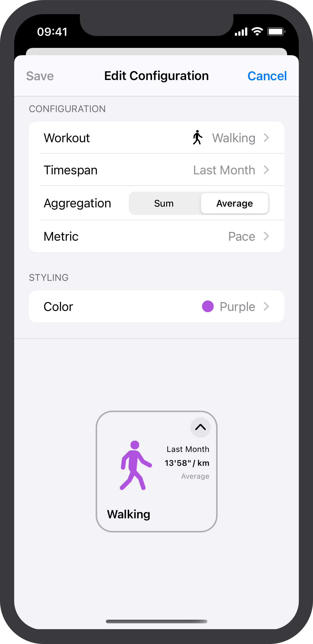This screenshot has height=644, width=313.
Task: Open the Workout selection chevron
Action: pyautogui.click(x=266, y=138)
